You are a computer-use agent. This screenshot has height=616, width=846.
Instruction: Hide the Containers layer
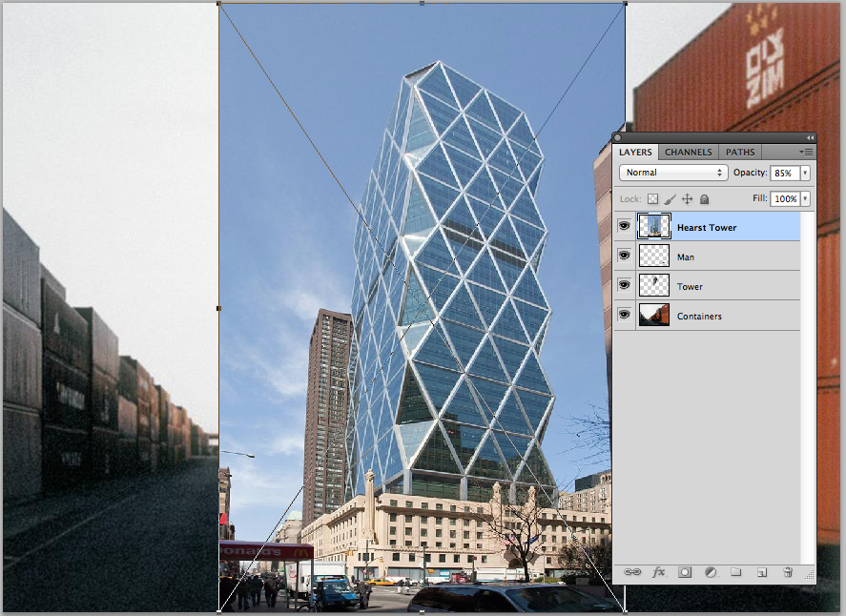coord(625,314)
